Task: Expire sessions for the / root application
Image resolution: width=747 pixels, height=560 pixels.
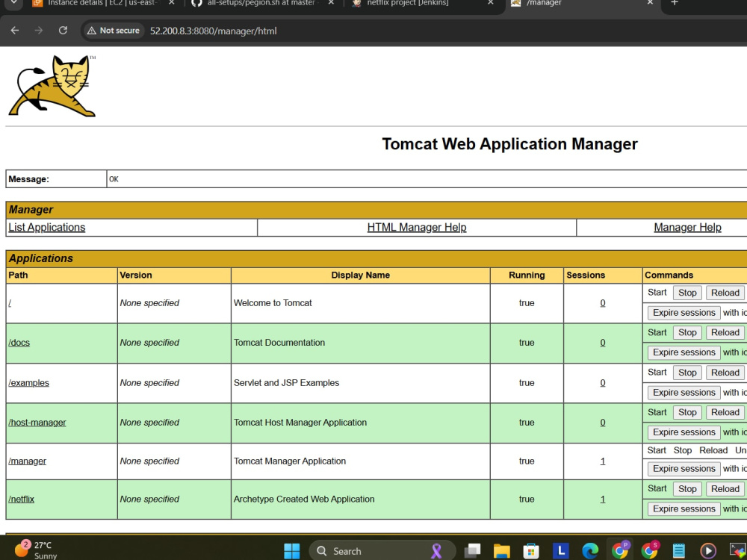Action: (x=684, y=313)
